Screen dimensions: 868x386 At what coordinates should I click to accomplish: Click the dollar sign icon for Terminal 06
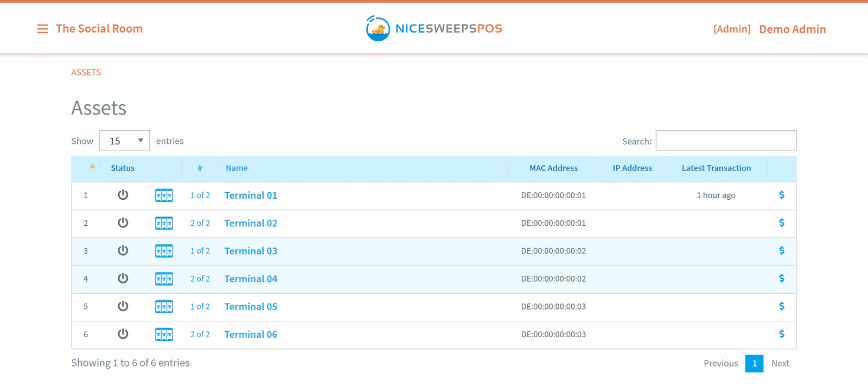(x=782, y=334)
